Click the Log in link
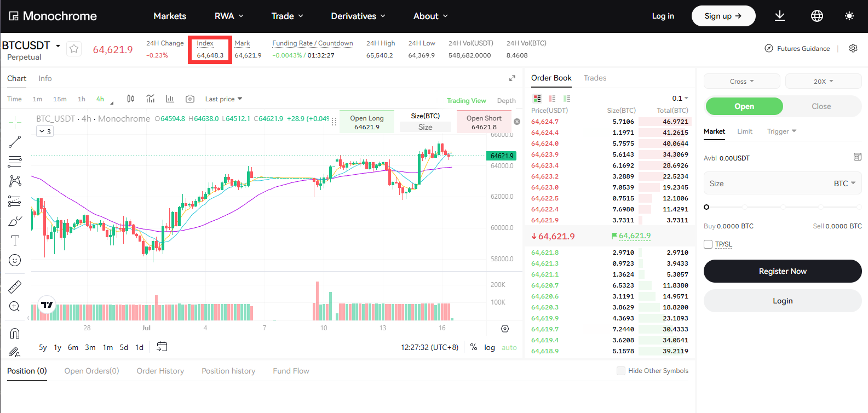The width and height of the screenshot is (868, 413). click(663, 16)
